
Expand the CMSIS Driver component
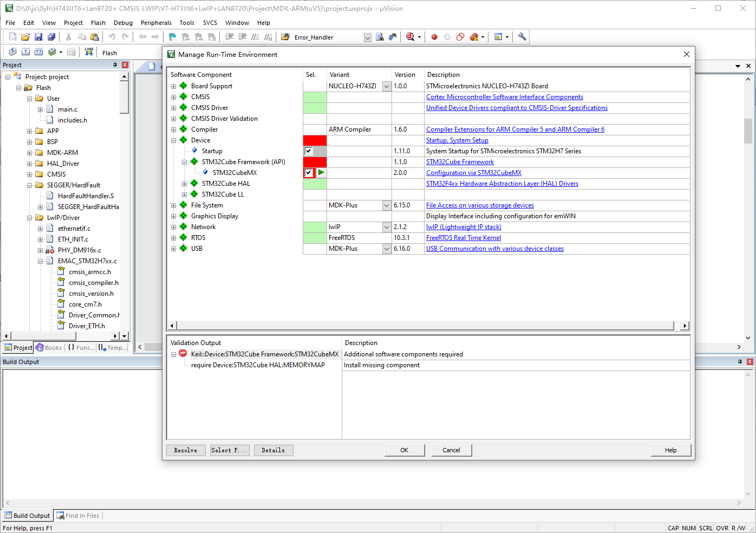coord(173,108)
